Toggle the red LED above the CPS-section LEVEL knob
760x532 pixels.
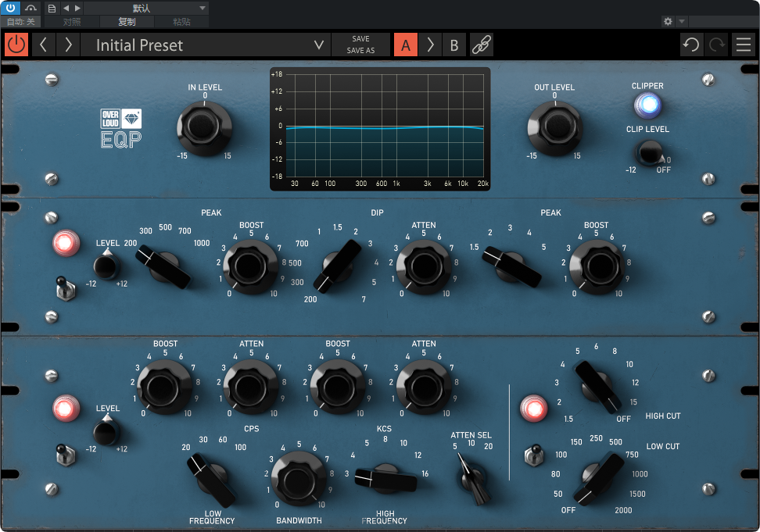(x=66, y=408)
